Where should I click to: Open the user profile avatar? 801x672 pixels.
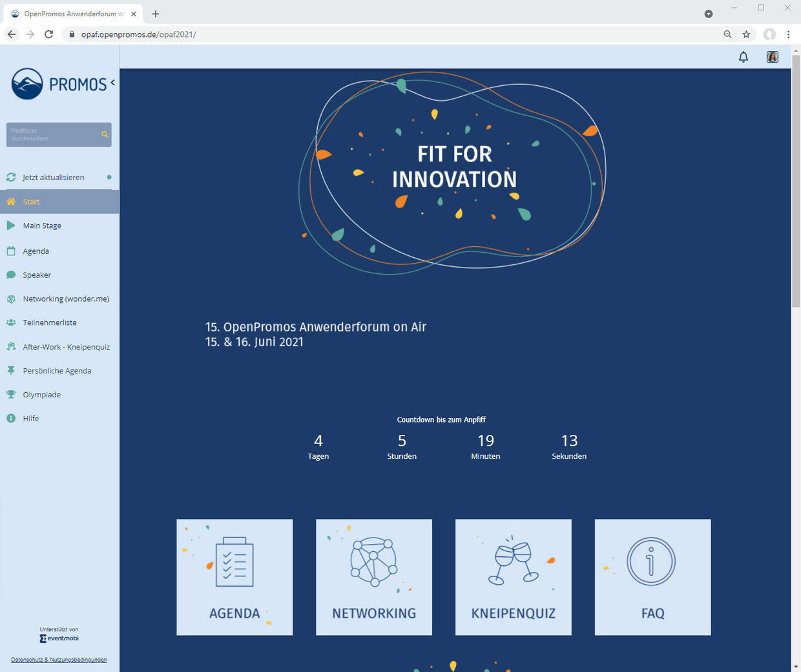coord(772,57)
